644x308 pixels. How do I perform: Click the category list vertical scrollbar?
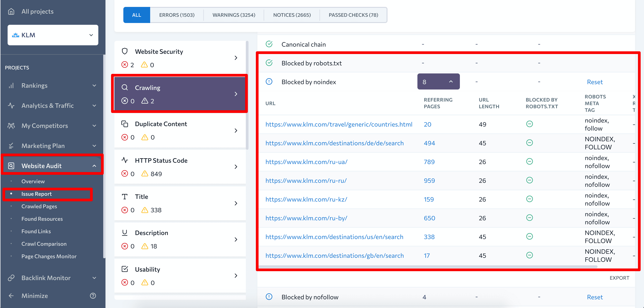coord(247,95)
